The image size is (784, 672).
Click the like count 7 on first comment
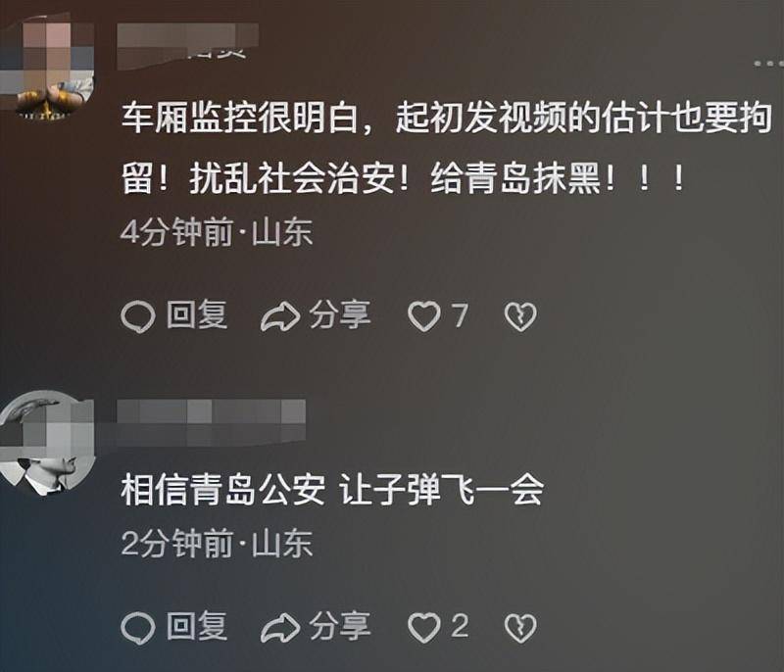point(460,315)
